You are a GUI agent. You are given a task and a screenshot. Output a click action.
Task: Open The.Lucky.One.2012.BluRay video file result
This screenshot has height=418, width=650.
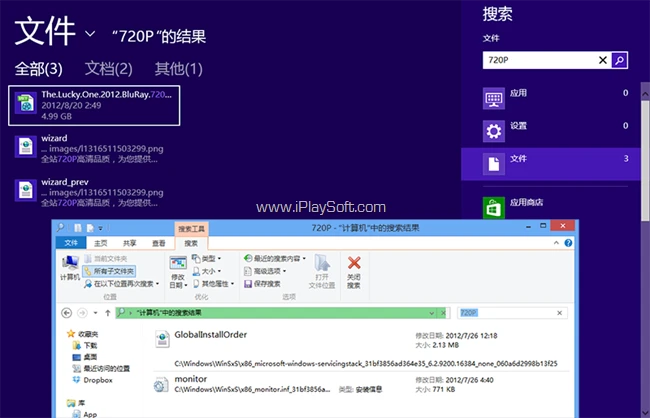(x=94, y=105)
